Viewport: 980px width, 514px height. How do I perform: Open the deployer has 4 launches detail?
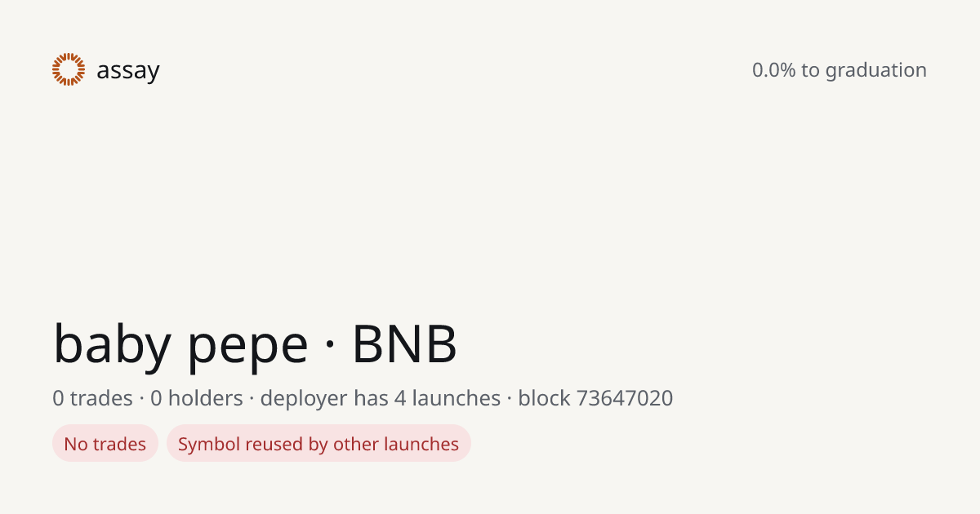coord(381,398)
